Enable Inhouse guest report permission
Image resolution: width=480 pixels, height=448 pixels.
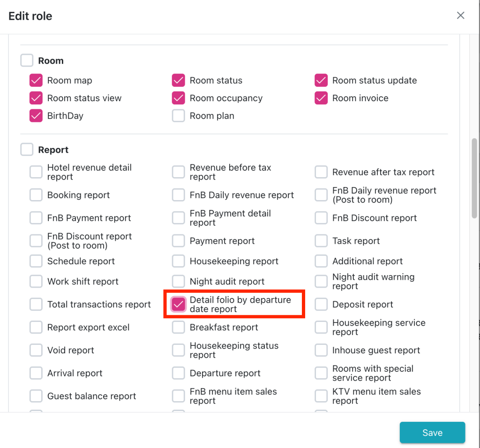[x=321, y=350]
